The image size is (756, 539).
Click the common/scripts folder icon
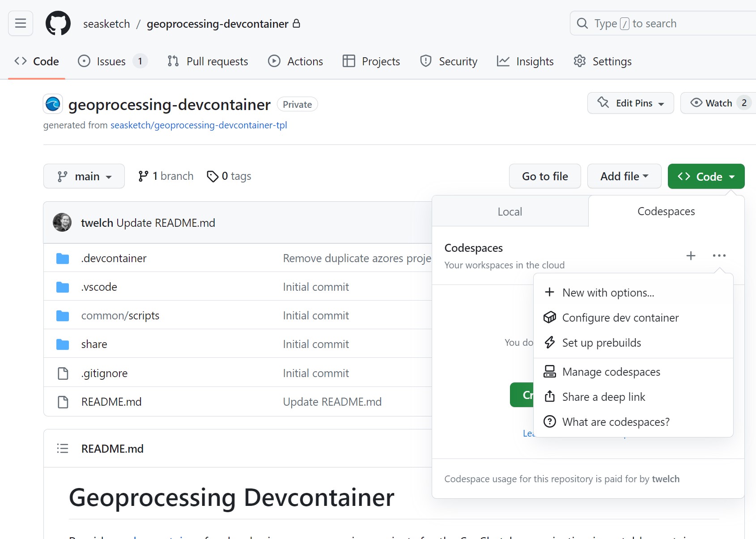(x=63, y=316)
